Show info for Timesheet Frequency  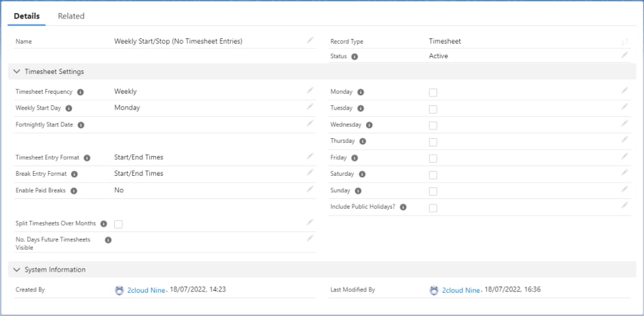point(81,92)
